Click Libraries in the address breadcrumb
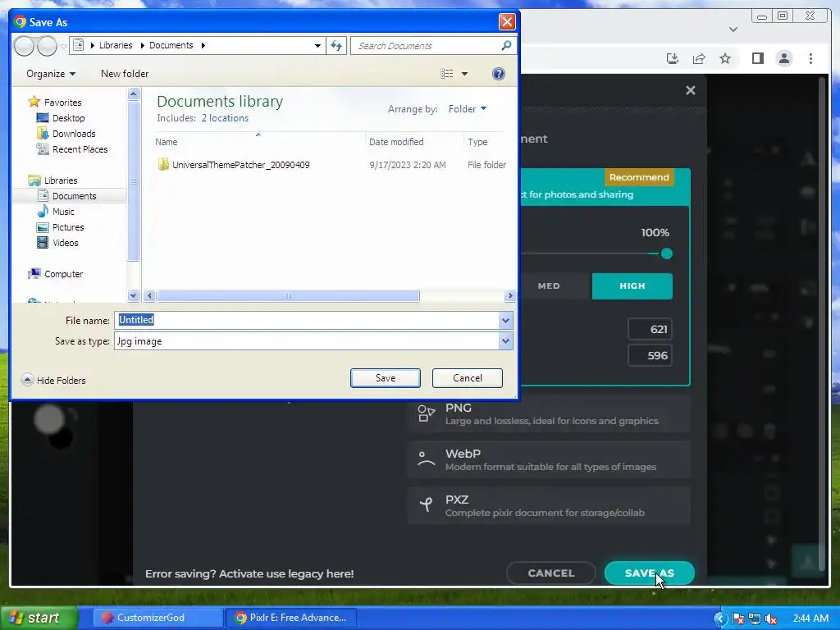The image size is (840, 630). pyautogui.click(x=116, y=46)
